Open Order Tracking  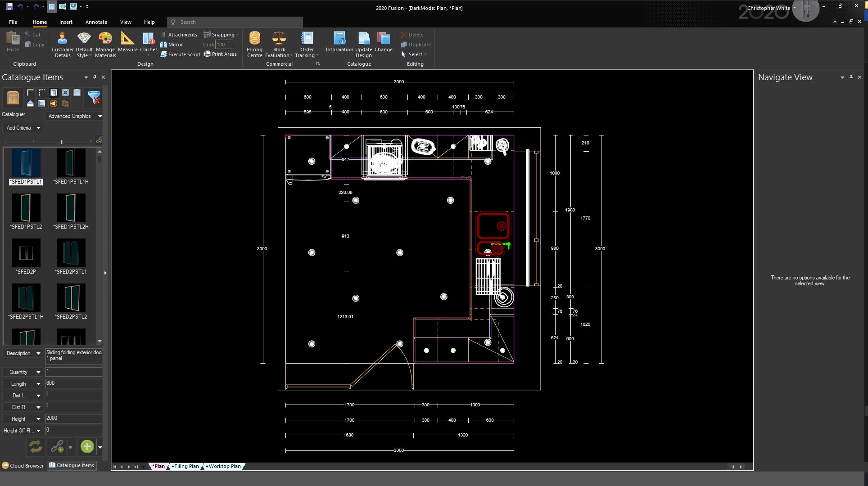point(307,45)
